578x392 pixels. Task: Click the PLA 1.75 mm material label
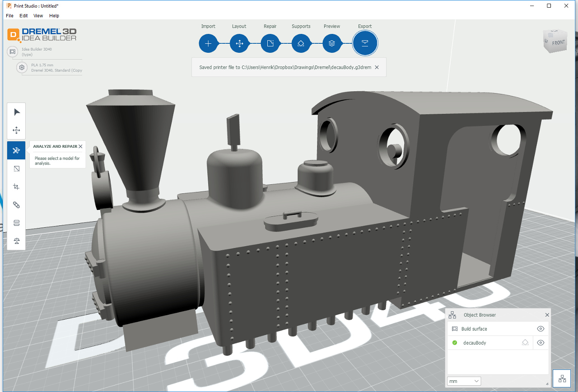tap(42, 65)
